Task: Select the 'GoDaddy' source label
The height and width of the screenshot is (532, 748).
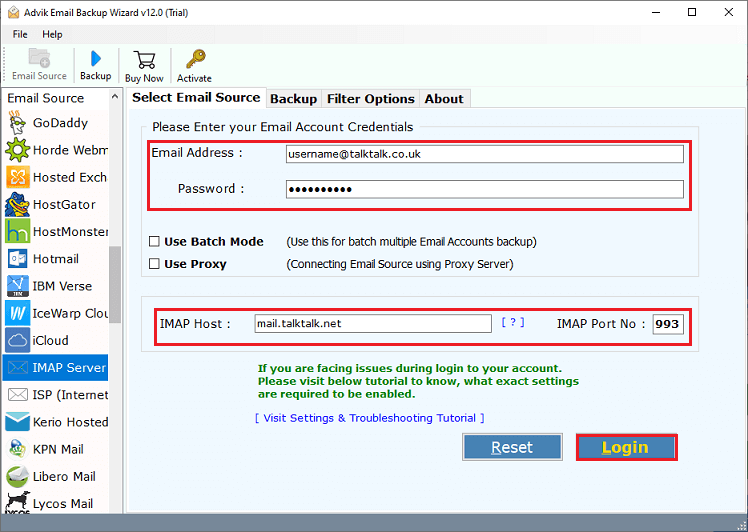Action: click(x=61, y=123)
